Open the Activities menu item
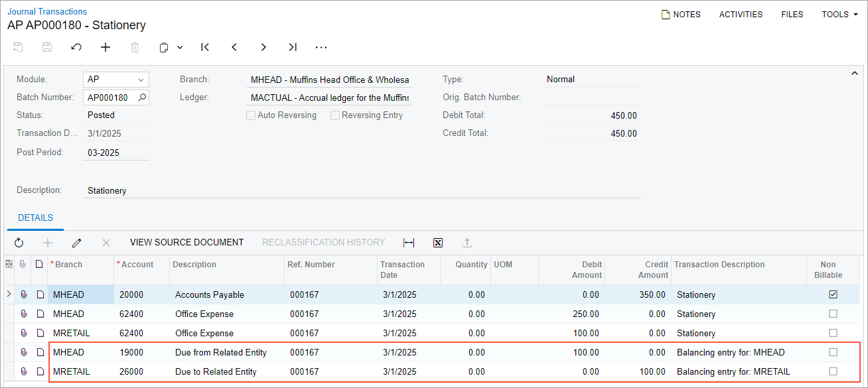The width and height of the screenshot is (868, 388). 741,14
